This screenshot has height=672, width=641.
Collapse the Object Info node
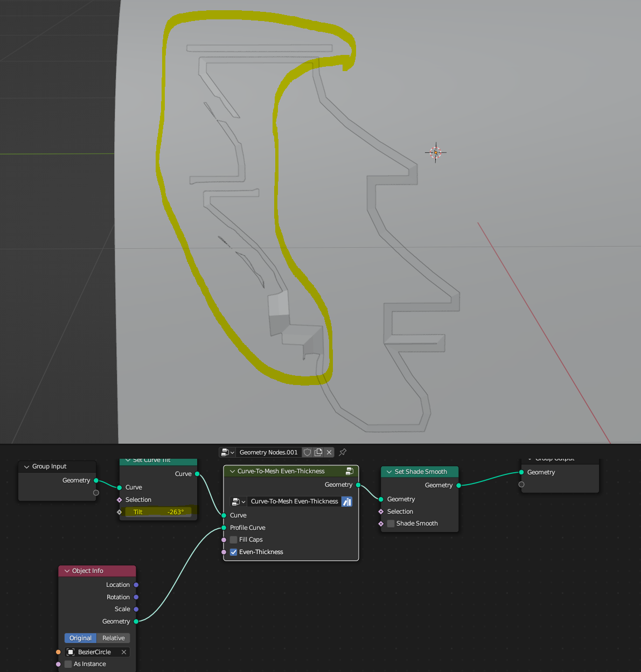pos(67,571)
